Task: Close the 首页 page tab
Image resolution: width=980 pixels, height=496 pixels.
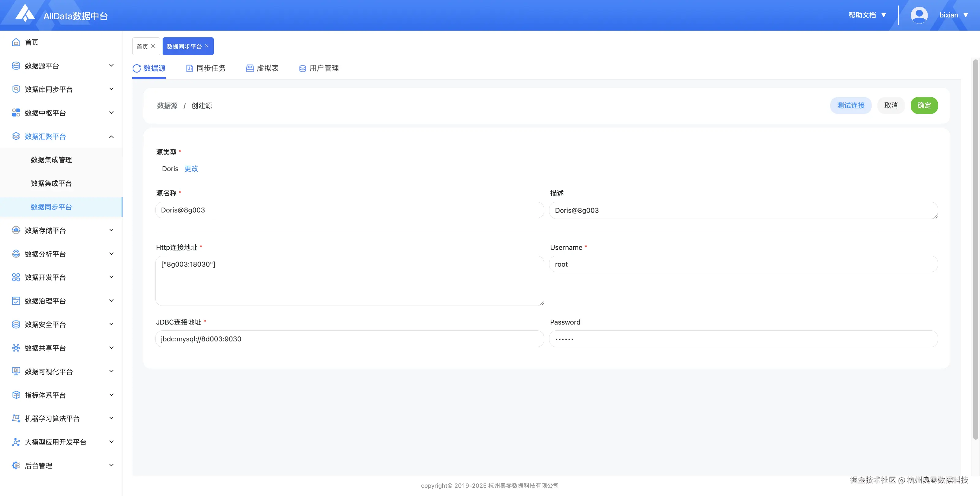Action: click(153, 46)
